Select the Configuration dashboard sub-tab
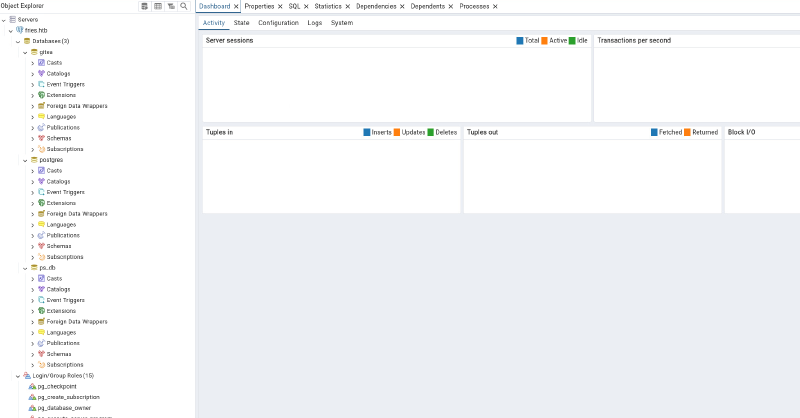 (x=278, y=23)
